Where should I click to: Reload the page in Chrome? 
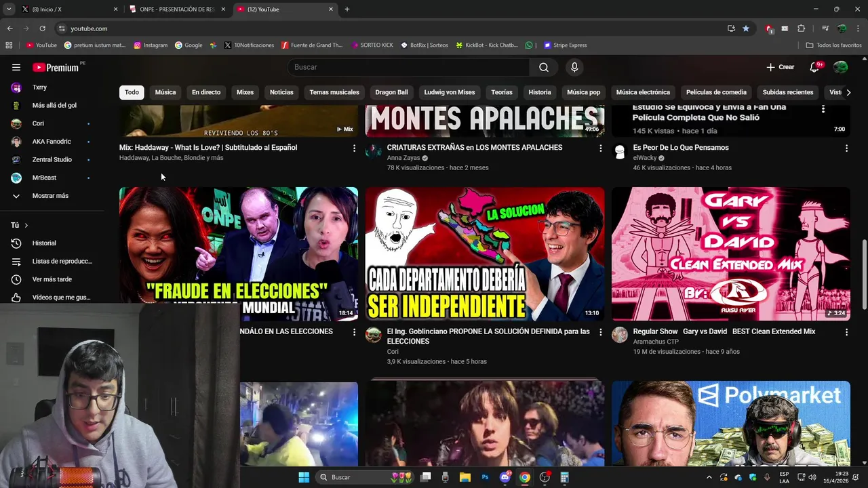(42, 28)
